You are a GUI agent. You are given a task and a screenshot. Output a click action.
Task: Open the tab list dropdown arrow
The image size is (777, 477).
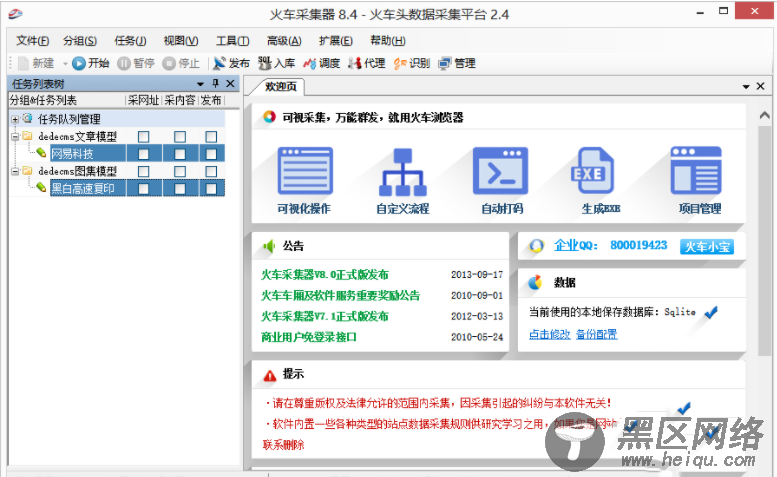pyautogui.click(x=746, y=87)
